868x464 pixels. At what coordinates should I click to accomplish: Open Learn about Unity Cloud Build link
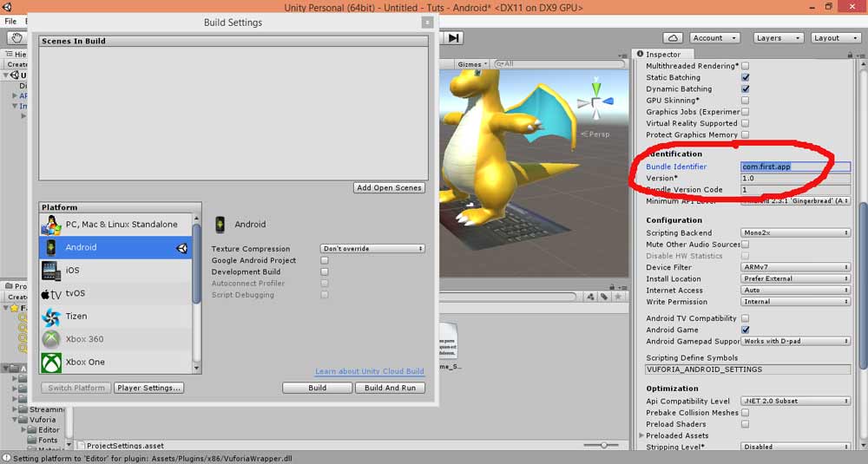point(369,371)
